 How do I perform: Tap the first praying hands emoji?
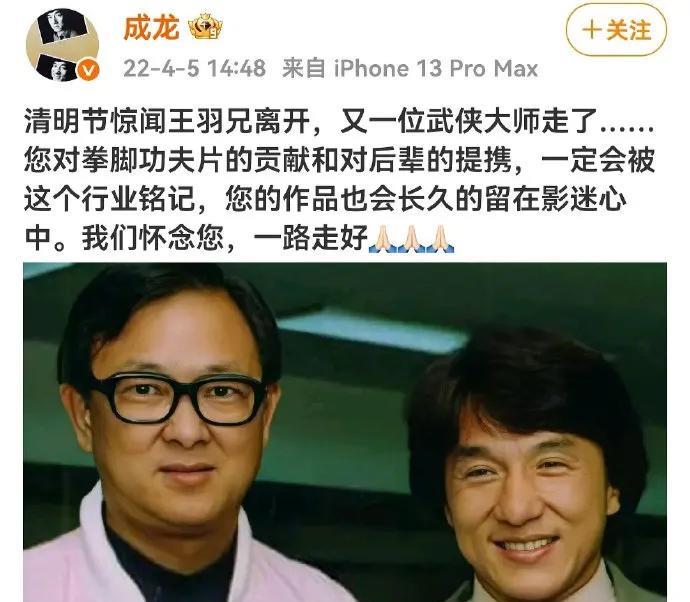[x=382, y=239]
